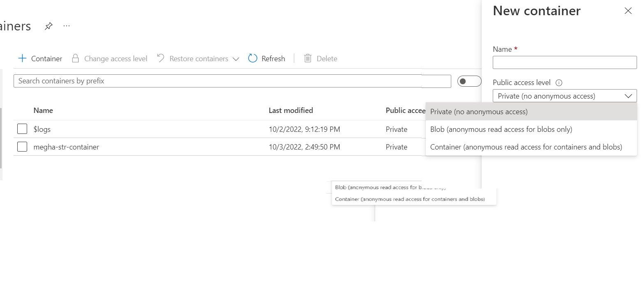The width and height of the screenshot is (644, 306).
Task: Refresh the container list
Action: 266,58
